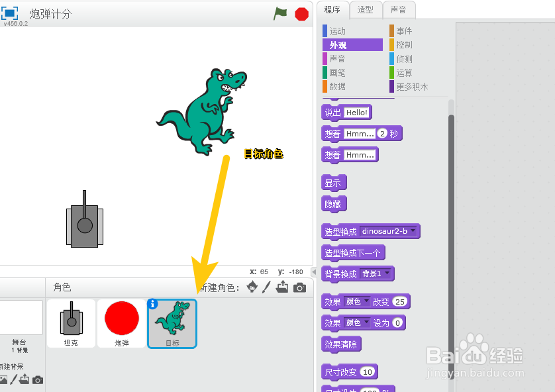Edit the 25 value in 效果 改变 block

pos(399,301)
